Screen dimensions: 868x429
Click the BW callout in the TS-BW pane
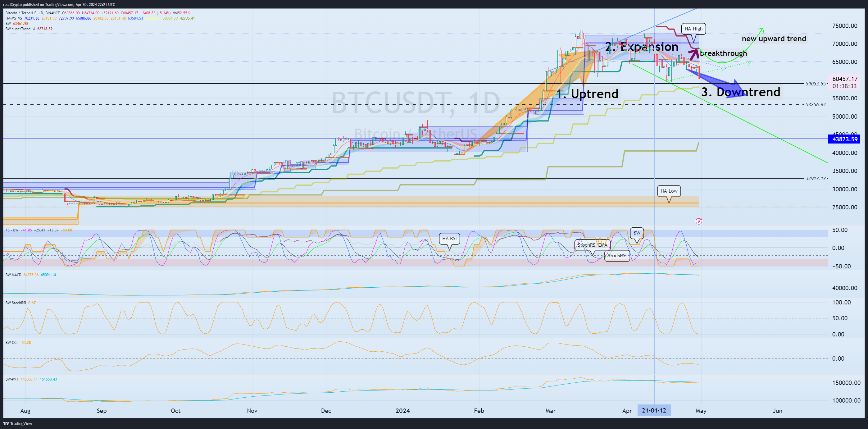[637, 233]
